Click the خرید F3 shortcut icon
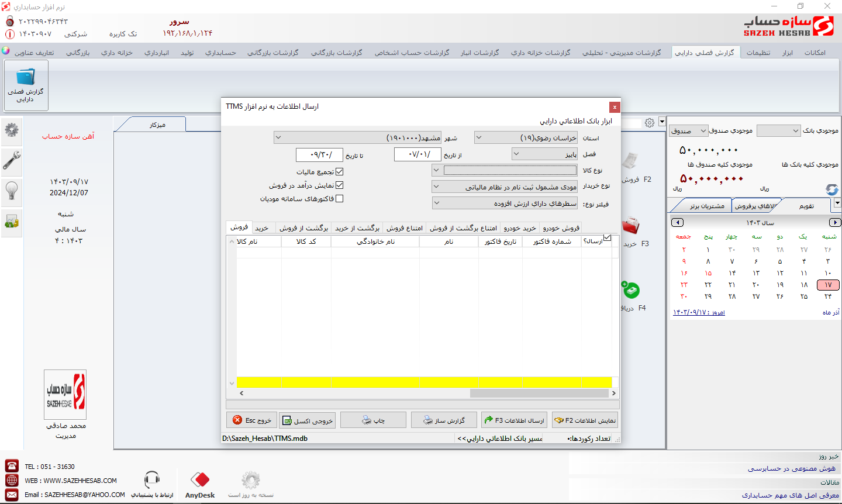842x504 pixels. [631, 225]
